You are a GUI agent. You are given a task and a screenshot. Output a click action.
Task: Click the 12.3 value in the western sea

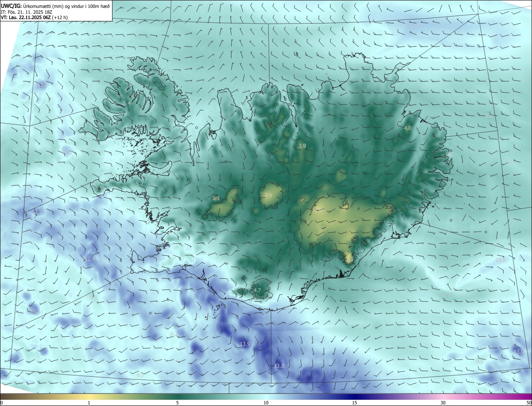(x=37, y=212)
